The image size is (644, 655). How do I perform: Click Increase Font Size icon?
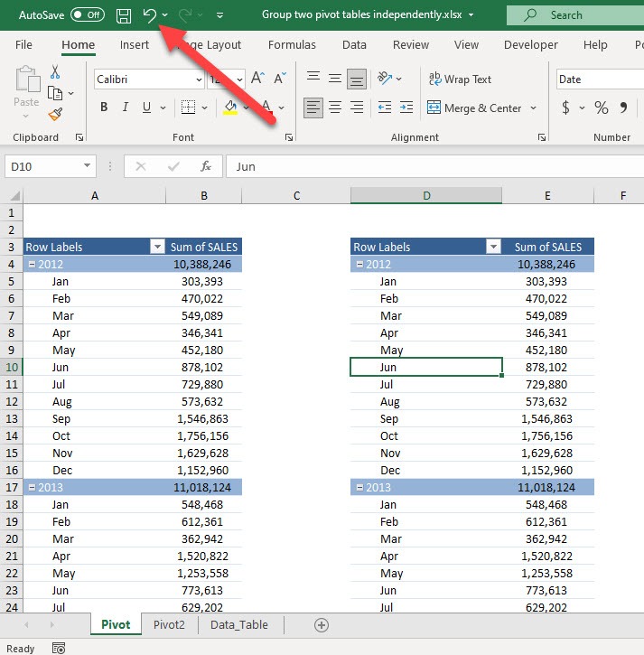click(257, 78)
